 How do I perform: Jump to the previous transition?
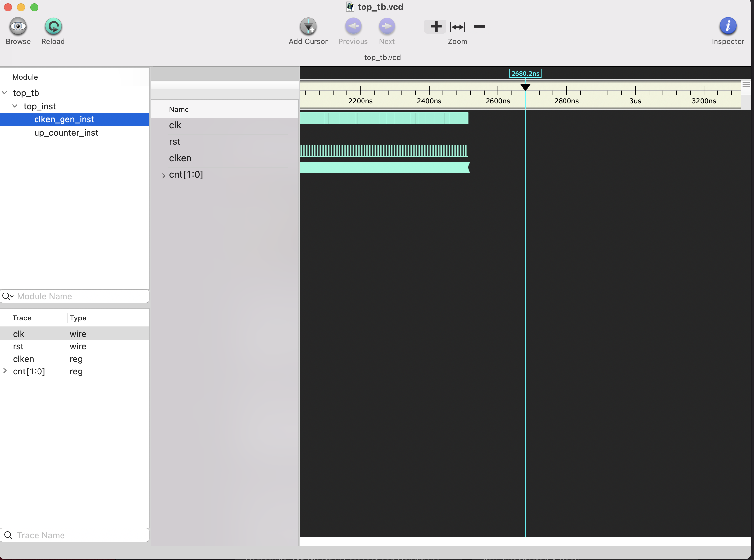(x=353, y=26)
